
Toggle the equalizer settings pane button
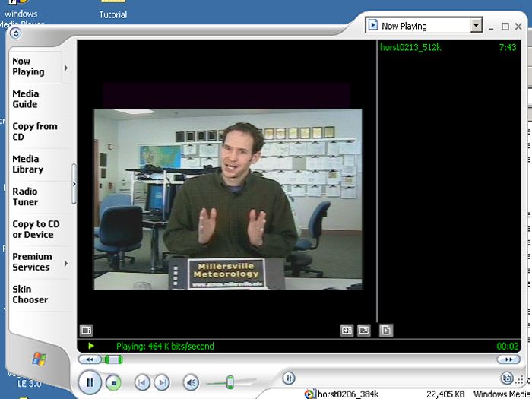pyautogui.click(x=289, y=378)
